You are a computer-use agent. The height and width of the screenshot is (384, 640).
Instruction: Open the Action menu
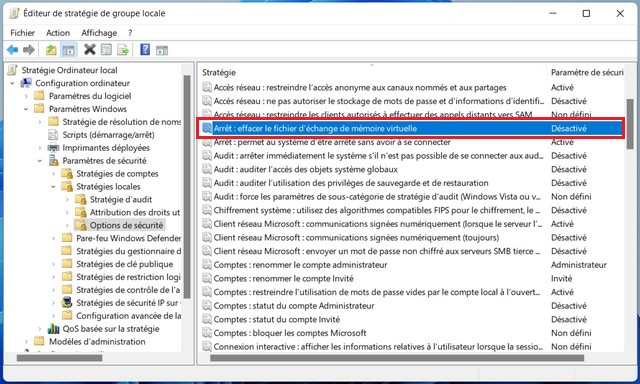pyautogui.click(x=58, y=33)
